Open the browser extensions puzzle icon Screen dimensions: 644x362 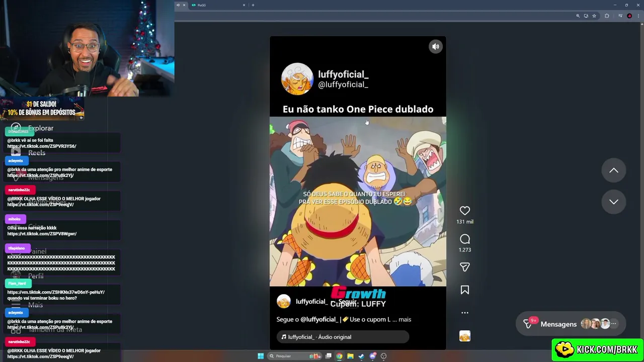[x=607, y=16]
